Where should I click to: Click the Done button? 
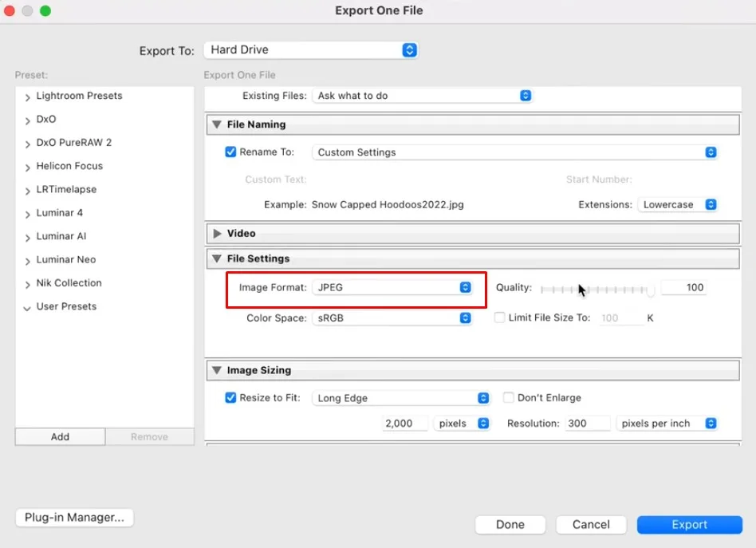(x=510, y=525)
